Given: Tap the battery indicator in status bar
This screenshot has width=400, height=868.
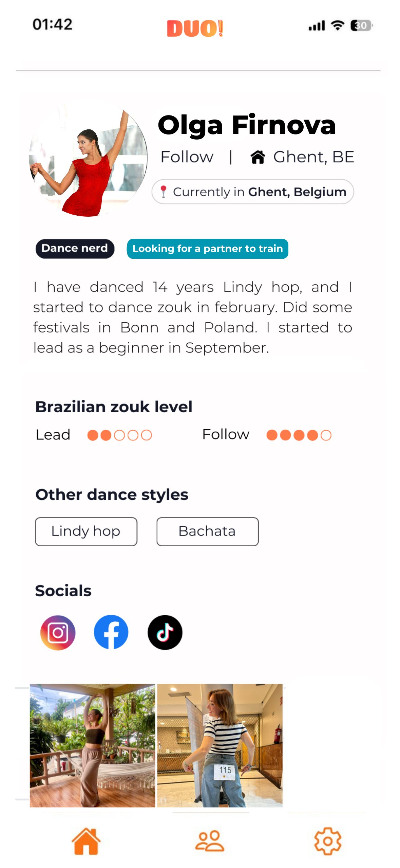Looking at the screenshot, I should coord(361,25).
